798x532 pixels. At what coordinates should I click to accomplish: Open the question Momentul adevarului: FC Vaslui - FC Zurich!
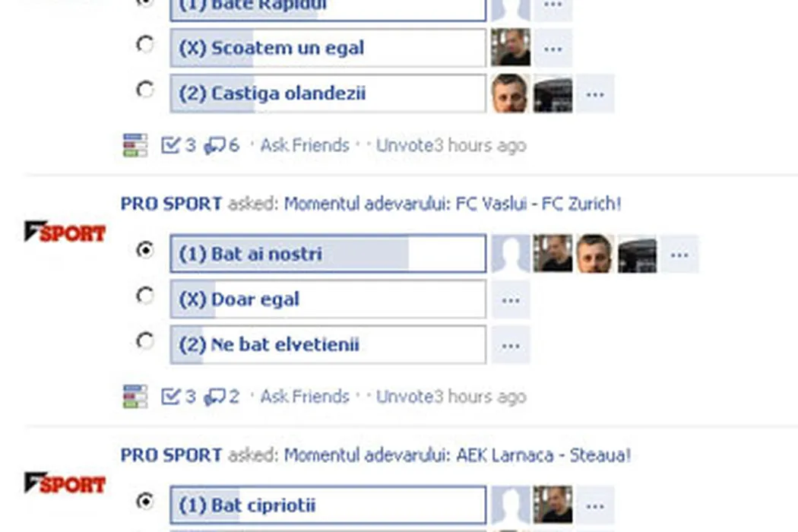[x=452, y=204]
